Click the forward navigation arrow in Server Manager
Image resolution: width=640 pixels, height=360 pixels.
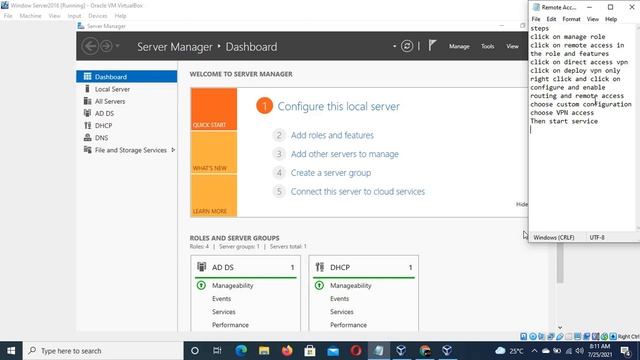107,46
